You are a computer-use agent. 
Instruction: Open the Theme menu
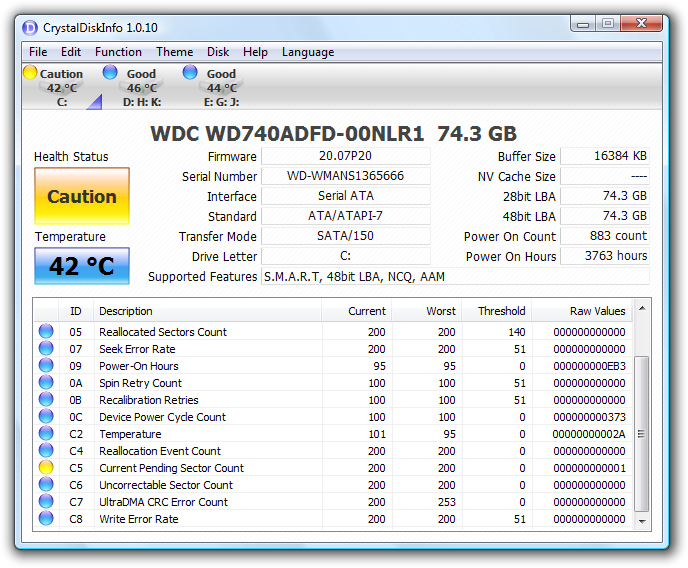[174, 52]
